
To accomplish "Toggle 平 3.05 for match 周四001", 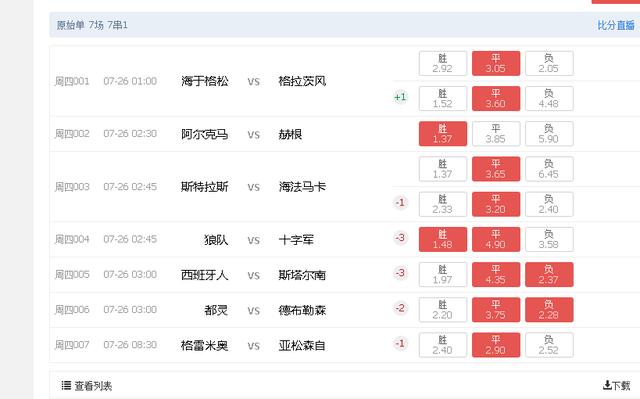I will point(496,63).
